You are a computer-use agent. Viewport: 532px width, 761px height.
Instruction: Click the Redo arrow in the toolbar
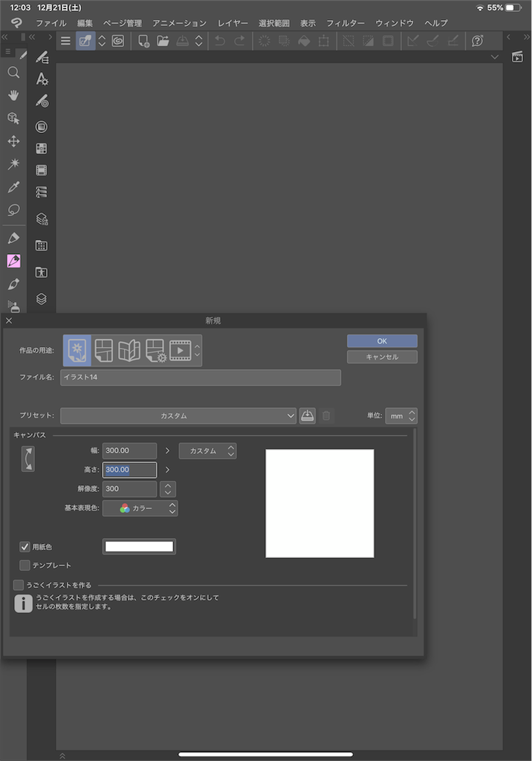239,41
